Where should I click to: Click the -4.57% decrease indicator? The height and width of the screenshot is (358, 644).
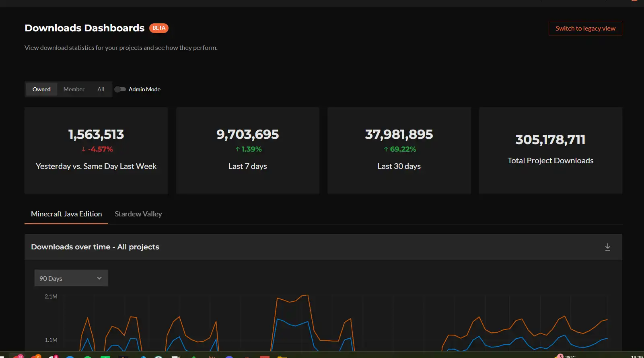point(97,149)
